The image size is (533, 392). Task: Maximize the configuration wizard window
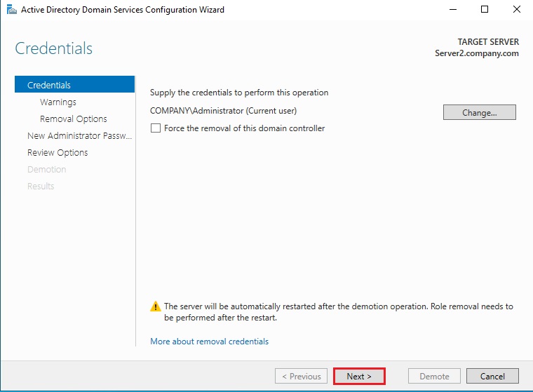click(x=485, y=10)
